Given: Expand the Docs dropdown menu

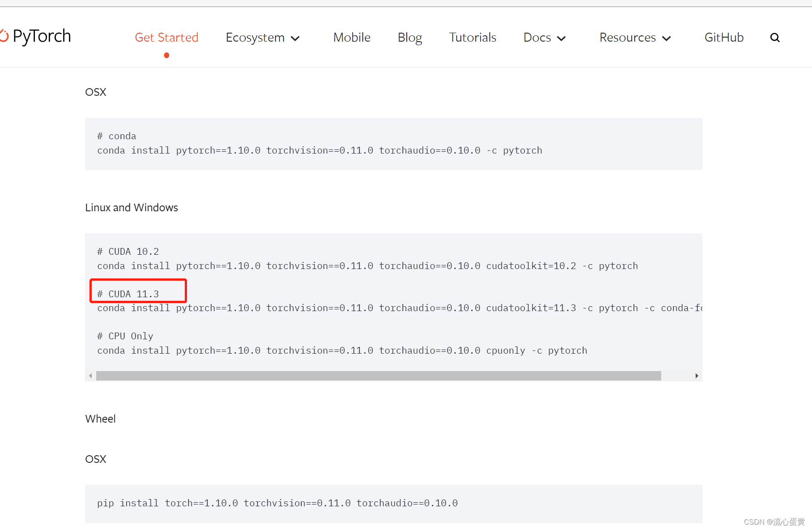Looking at the screenshot, I should coord(545,38).
